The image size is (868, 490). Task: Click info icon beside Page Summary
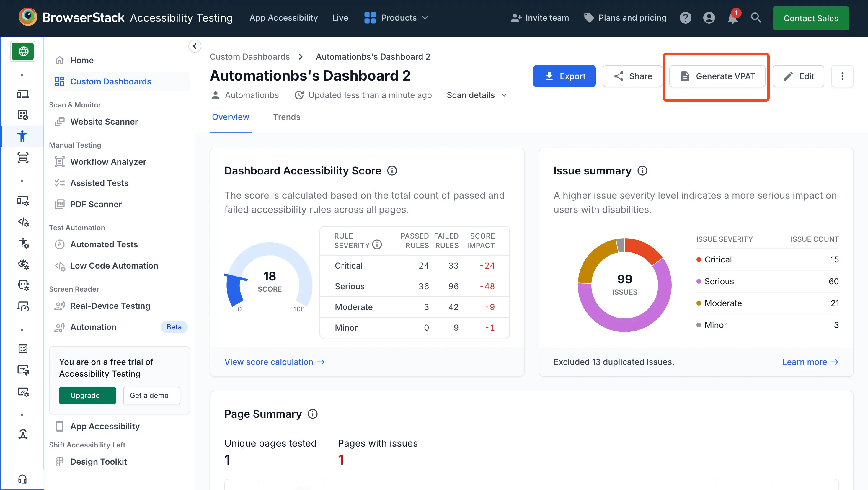coord(312,414)
